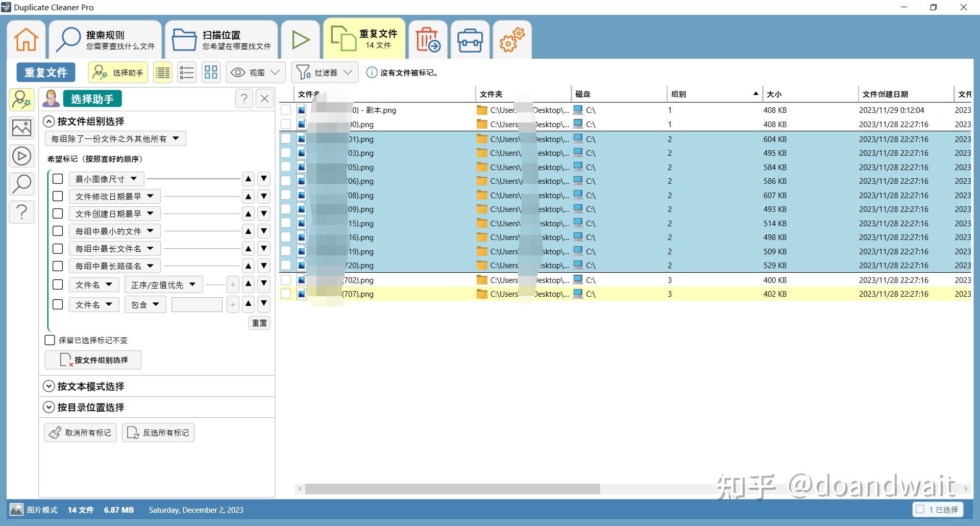Screen dimensions: 980x526
Task: Check 保留已选择标记不变 option
Action: pos(50,340)
